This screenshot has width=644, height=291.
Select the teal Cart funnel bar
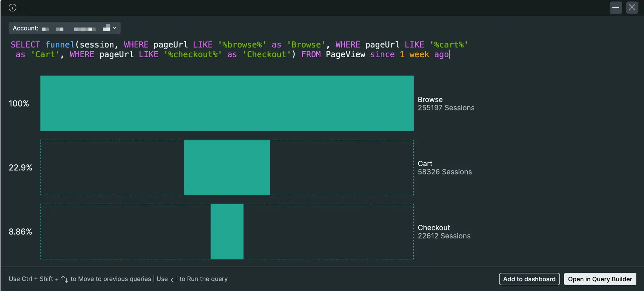pyautogui.click(x=227, y=167)
